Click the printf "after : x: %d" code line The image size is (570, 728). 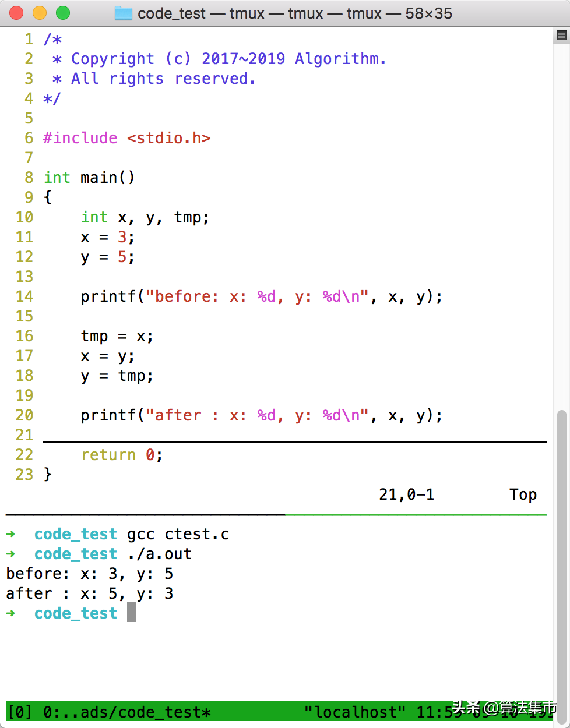coord(262,415)
